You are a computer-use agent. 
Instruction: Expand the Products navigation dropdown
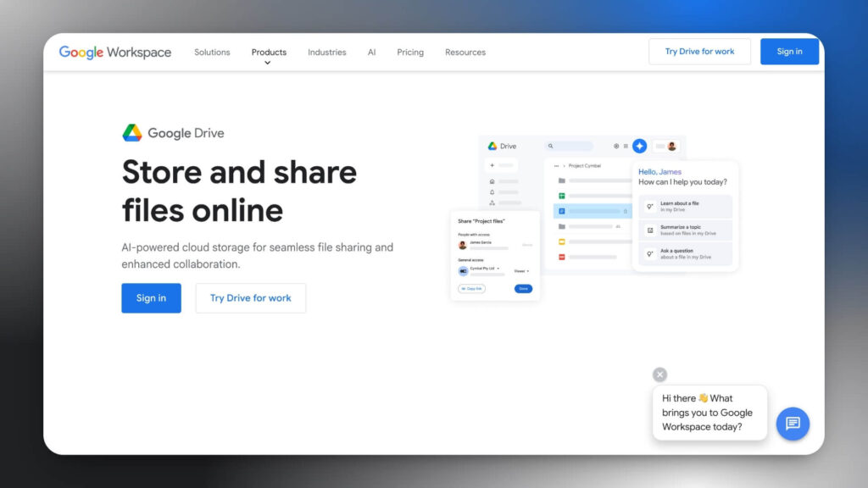click(x=269, y=53)
